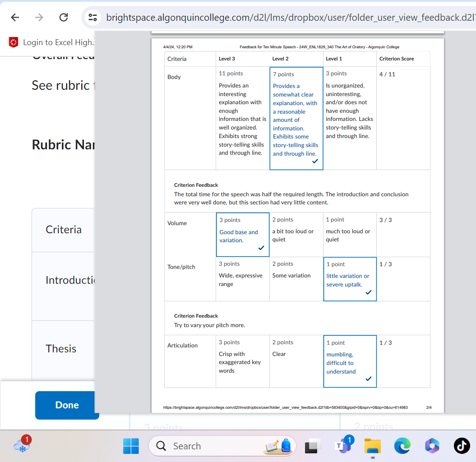Open site information icon in address bar

pos(92,17)
